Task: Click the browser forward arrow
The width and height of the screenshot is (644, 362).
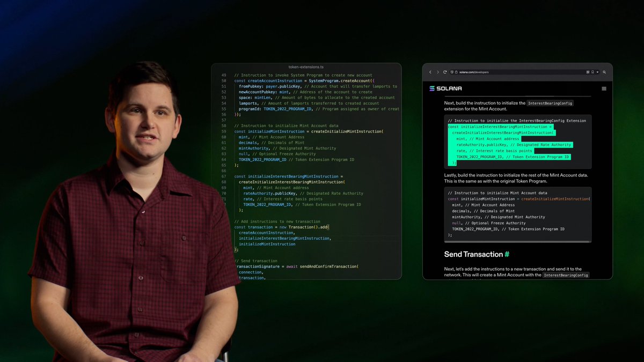Action: pos(437,72)
